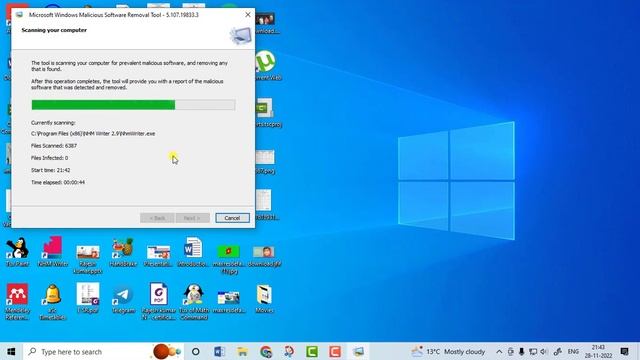Click the currently scanned NHM Writer file path

93,133
